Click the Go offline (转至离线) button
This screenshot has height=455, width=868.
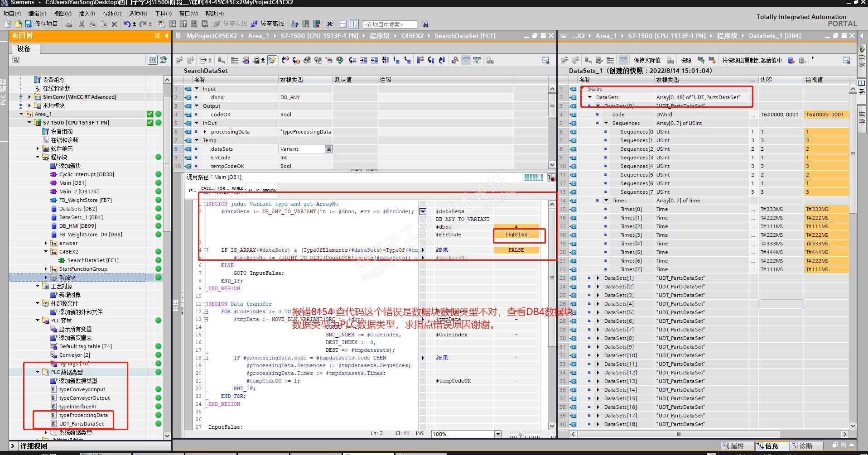(x=267, y=24)
